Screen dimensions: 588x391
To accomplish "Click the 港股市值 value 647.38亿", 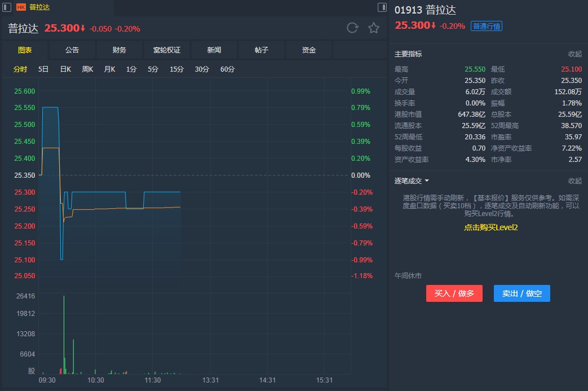I will pyautogui.click(x=472, y=114).
